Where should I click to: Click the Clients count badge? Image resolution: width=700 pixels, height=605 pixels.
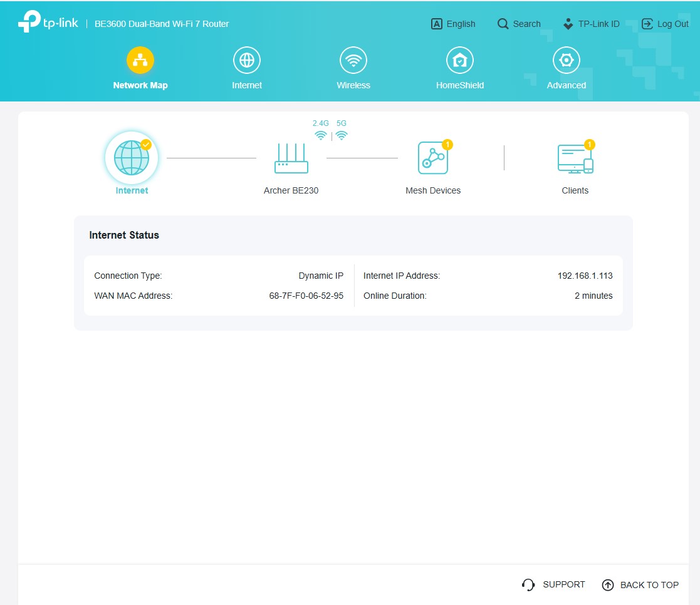click(589, 145)
